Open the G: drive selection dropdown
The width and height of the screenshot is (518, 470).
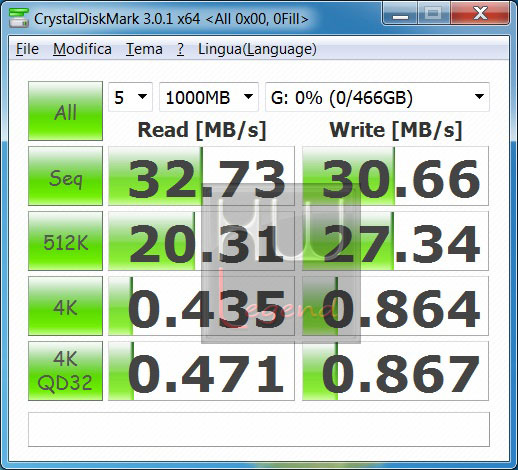377,97
